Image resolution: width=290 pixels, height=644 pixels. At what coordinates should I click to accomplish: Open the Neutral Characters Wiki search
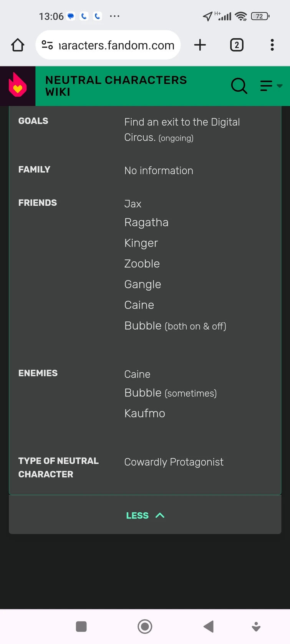click(239, 86)
